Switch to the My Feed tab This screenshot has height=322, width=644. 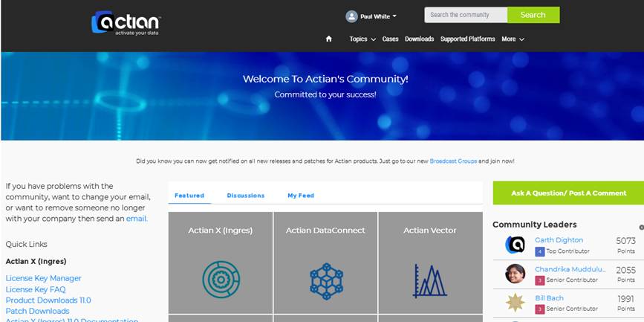301,196
